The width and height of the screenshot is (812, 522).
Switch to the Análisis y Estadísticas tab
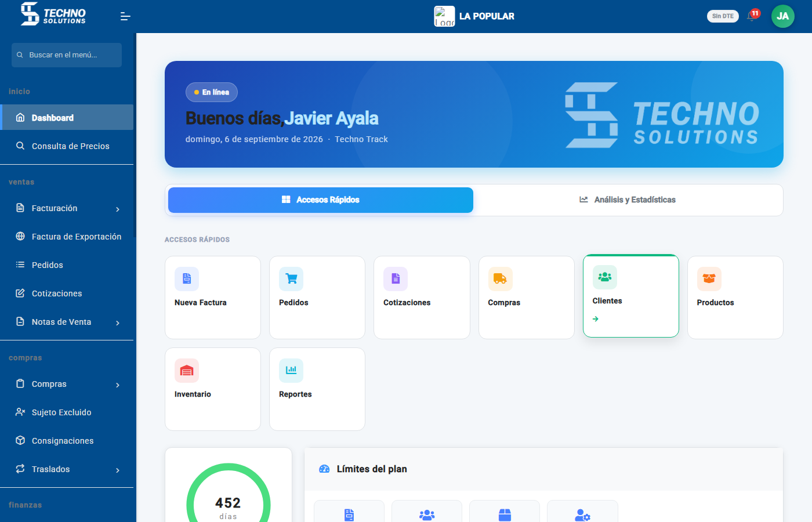(628, 200)
